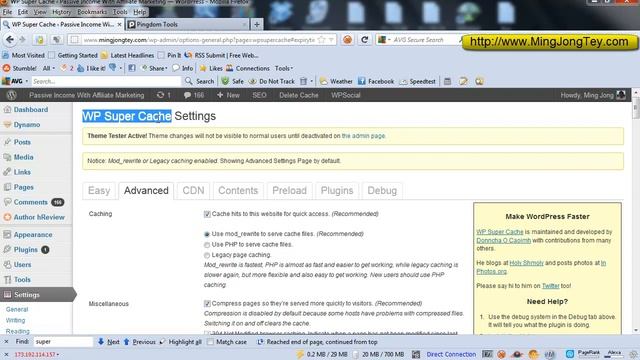Find Next arrow in find bar
The width and height of the screenshot is (640, 360).
coord(109,342)
